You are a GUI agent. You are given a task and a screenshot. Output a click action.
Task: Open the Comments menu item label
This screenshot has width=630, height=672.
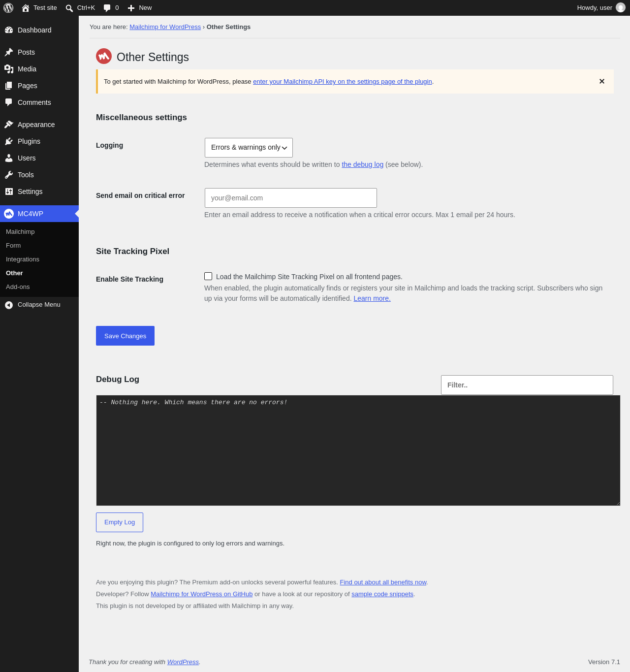34,102
